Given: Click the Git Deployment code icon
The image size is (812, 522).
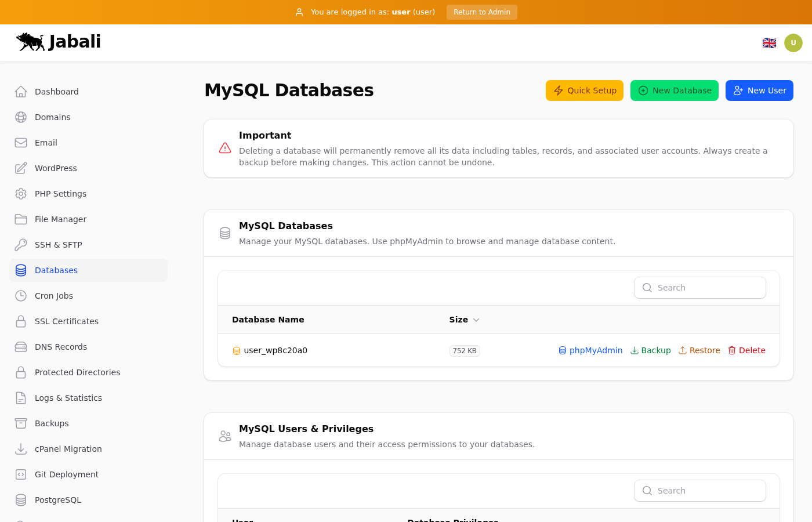Looking at the screenshot, I should click(21, 474).
